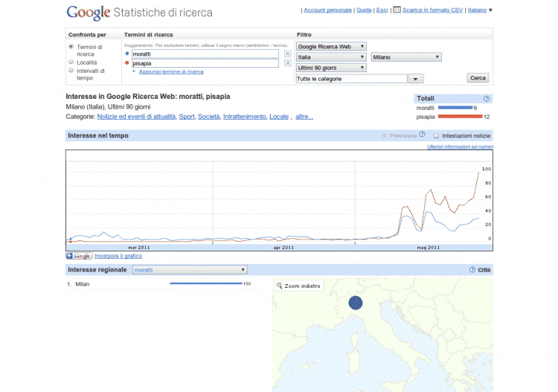558x392 pixels.
Task: Select Intervalli di tempo radio option
Action: [71, 71]
